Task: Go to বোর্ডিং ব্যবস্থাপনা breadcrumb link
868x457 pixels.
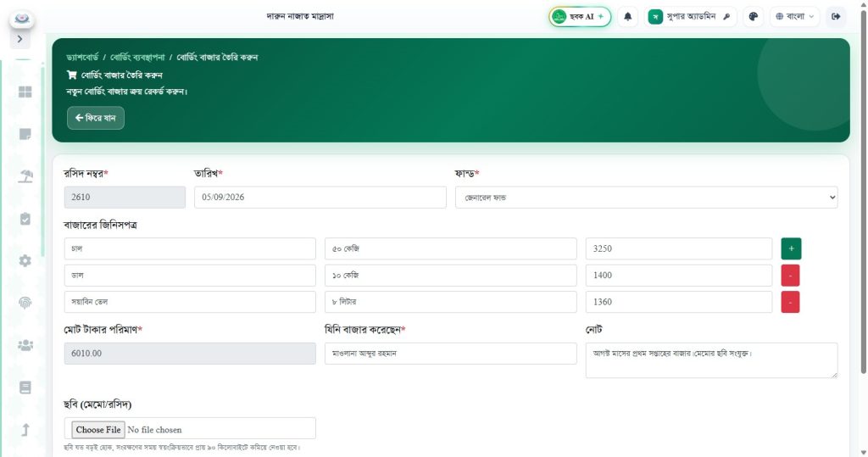Action: tap(137, 57)
